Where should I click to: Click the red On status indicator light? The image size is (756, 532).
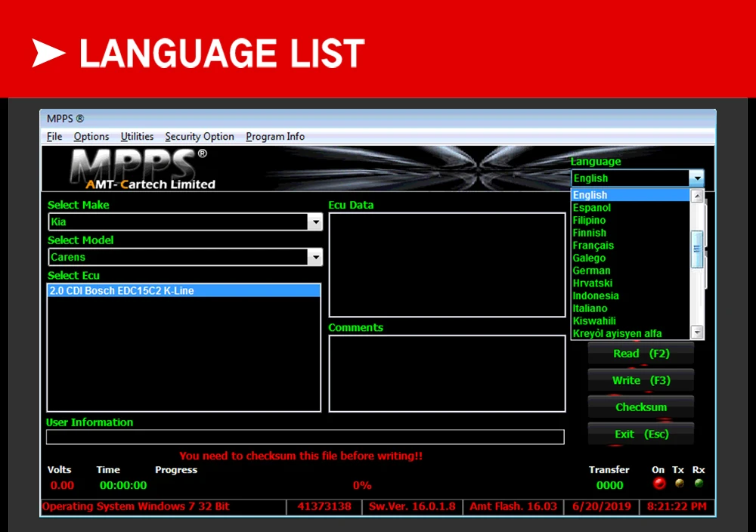point(658,484)
